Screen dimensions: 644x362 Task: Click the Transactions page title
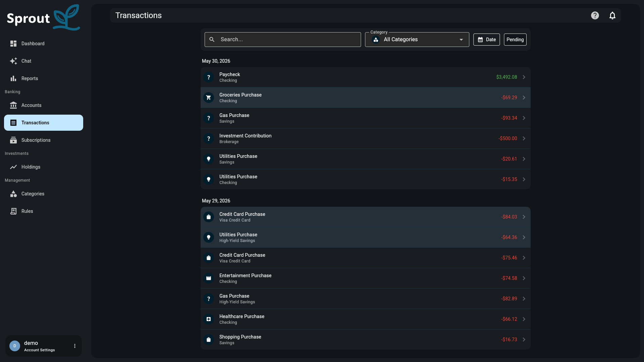139,15
